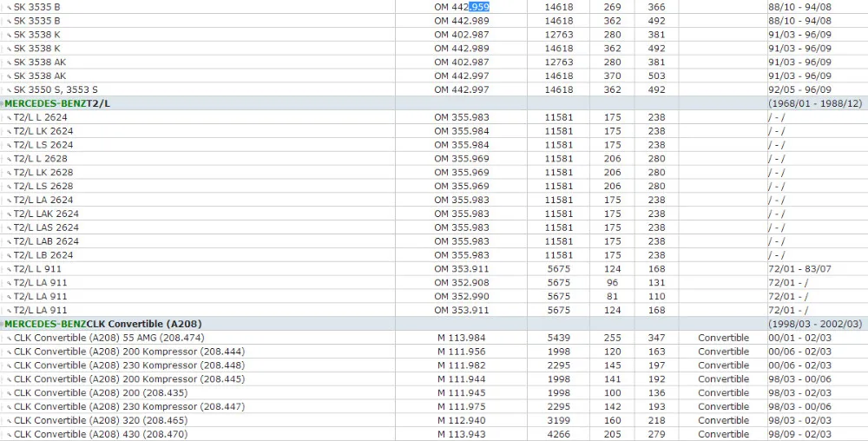Click the arrow icon beside T2/L LS 2624
This screenshot has height=441, width=868.
pos(9,146)
